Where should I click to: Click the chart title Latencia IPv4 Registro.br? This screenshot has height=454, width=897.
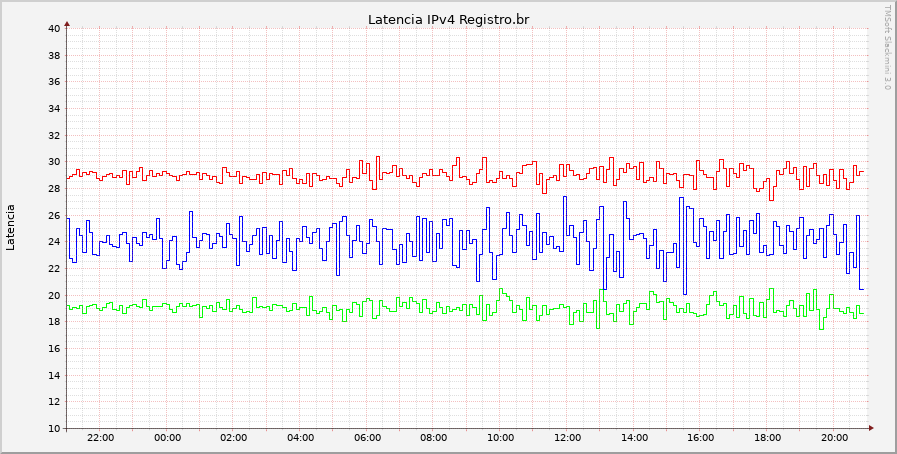coord(448,19)
